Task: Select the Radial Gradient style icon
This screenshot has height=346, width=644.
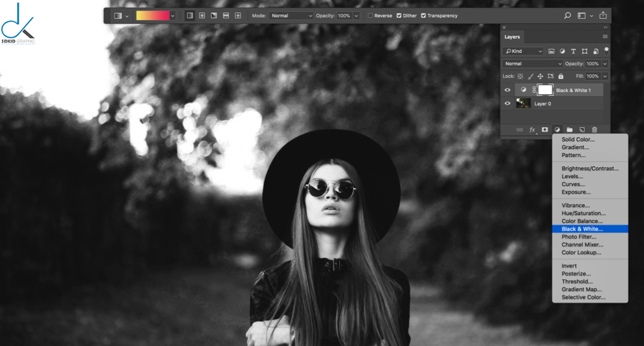Action: [202, 16]
